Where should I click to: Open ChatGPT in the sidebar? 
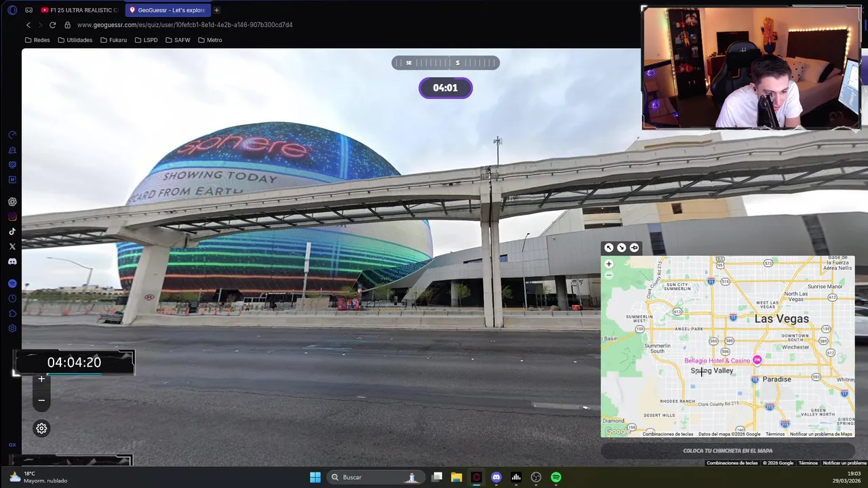click(x=12, y=201)
